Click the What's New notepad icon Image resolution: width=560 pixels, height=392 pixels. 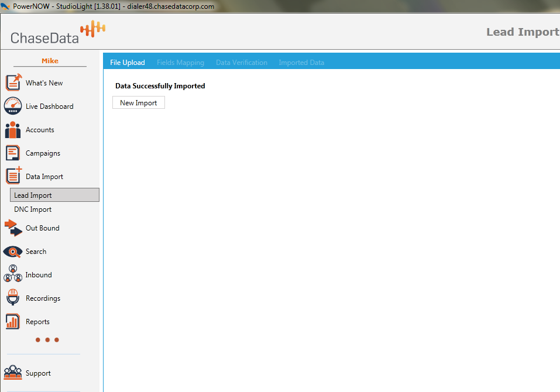[x=13, y=82]
